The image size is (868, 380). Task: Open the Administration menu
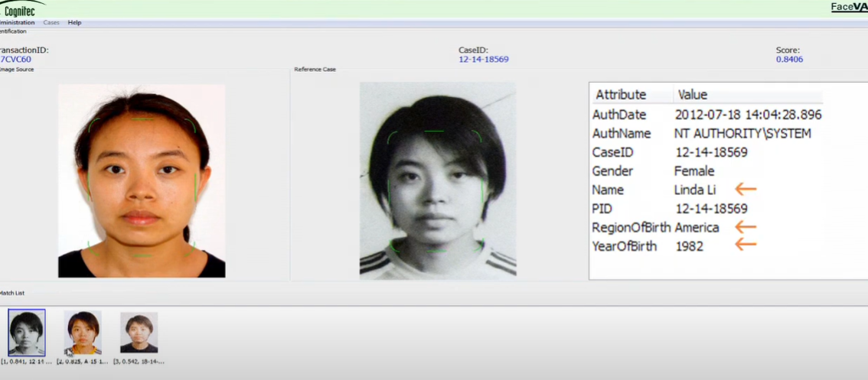[17, 23]
